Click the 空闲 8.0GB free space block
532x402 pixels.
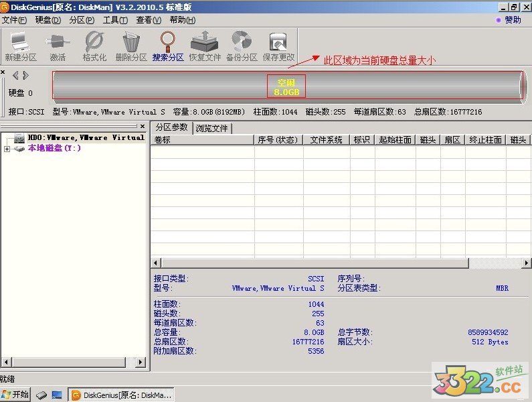click(286, 86)
